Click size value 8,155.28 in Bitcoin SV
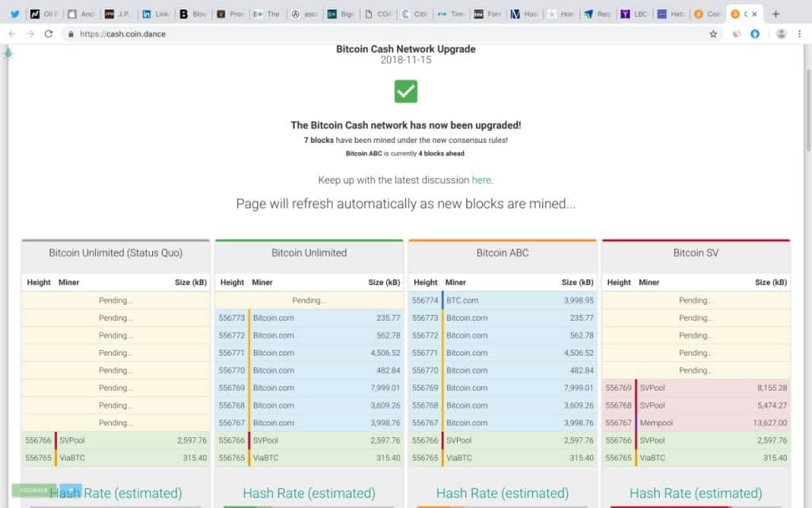Screen dimensions: 812x508 point(772,387)
